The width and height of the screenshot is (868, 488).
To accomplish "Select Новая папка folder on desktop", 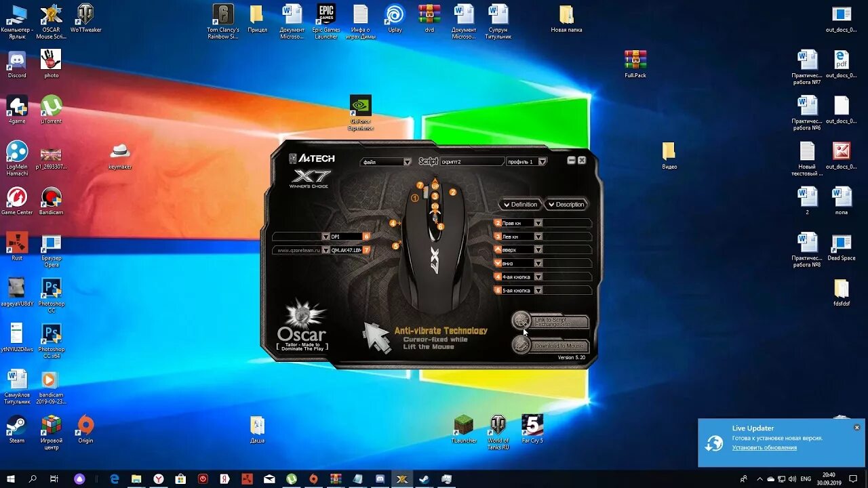I will coord(566,19).
